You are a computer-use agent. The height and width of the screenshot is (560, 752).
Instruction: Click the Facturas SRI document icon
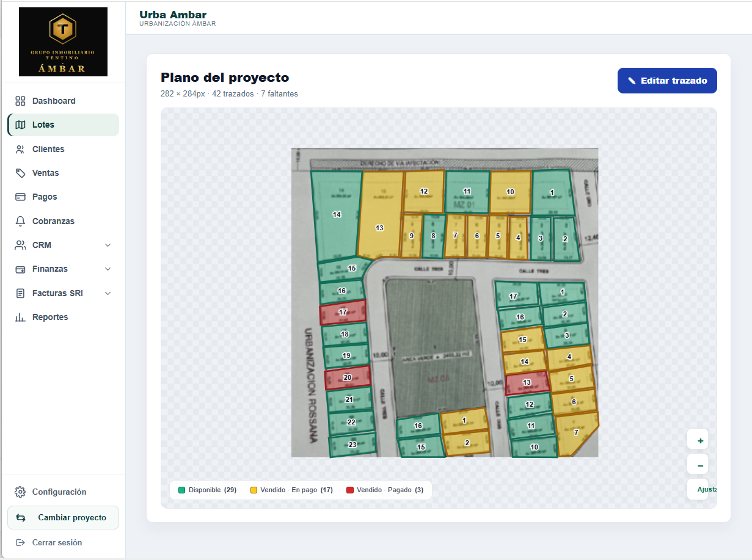pos(20,293)
